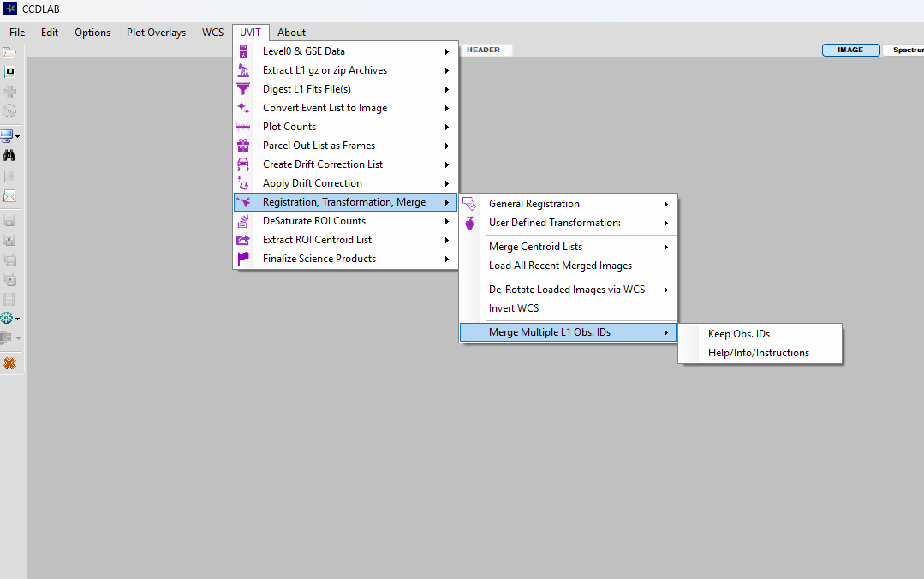
Task: Click the car icon for Create Drift Correction
Action: click(x=243, y=164)
